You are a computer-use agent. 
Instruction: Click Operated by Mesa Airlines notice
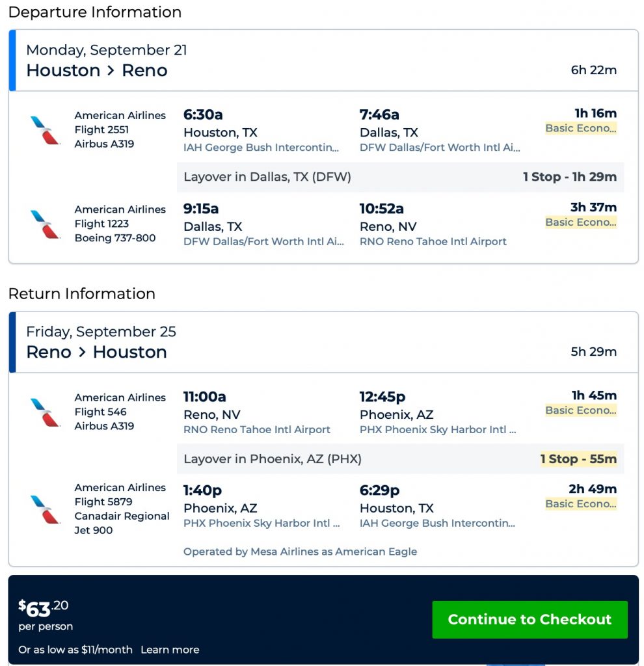(x=300, y=552)
